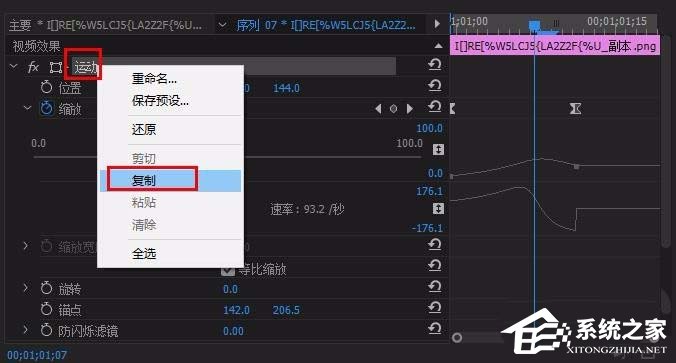This screenshot has height=363, width=676.
Task: Click the blue playhead marker on ruler
Action: [535, 26]
